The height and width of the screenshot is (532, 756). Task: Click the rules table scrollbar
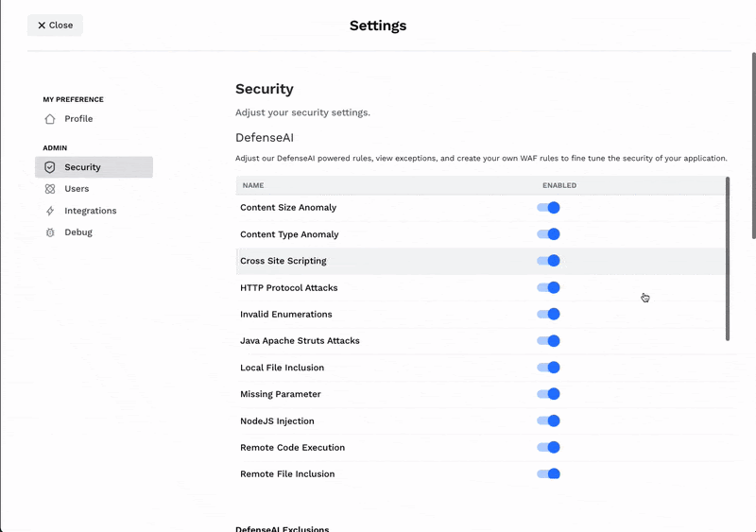(x=727, y=258)
